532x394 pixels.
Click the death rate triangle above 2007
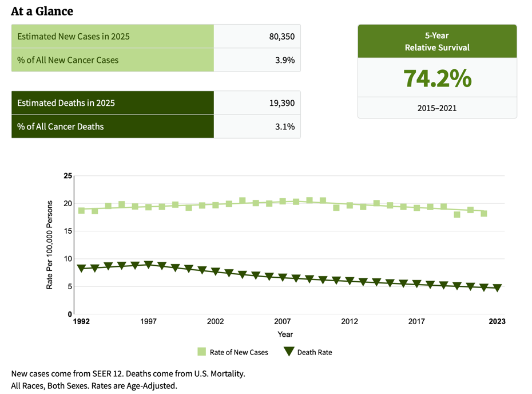click(x=283, y=277)
